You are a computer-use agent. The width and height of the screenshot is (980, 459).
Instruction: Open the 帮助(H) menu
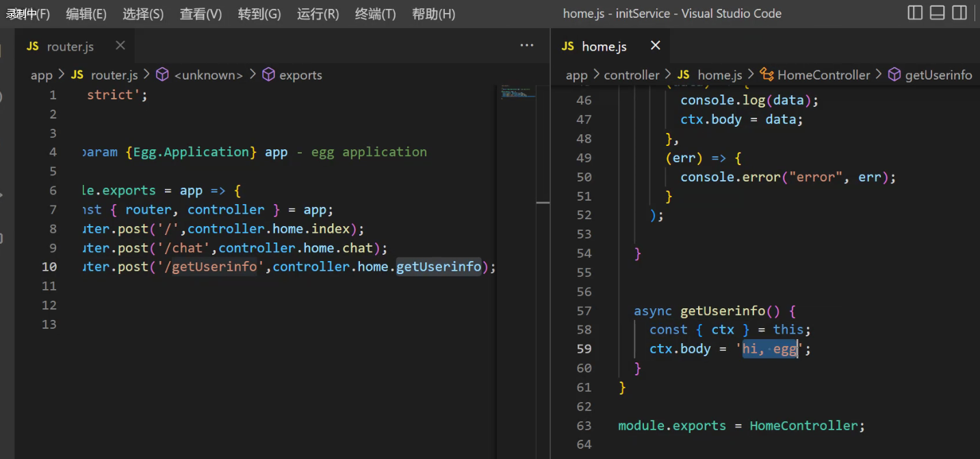pos(434,14)
